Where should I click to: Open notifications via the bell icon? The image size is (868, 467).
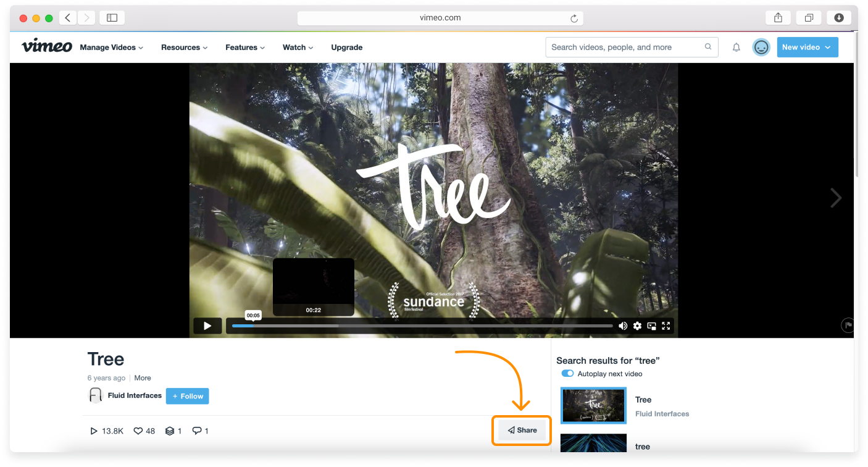(x=736, y=47)
